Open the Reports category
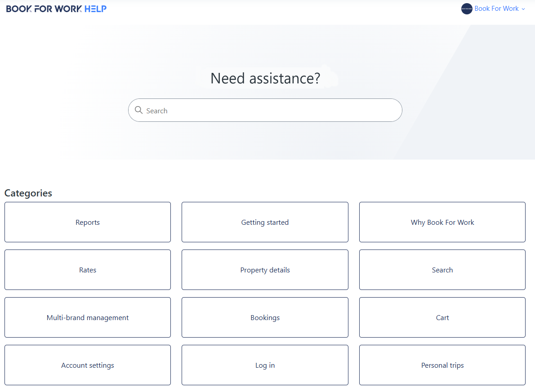The width and height of the screenshot is (535, 392). click(88, 222)
